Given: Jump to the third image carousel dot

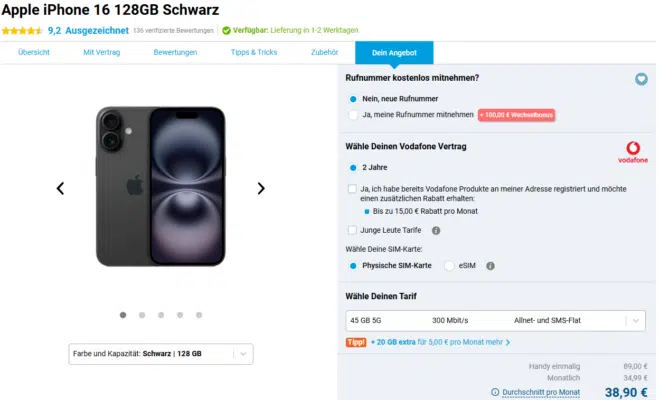Looking at the screenshot, I should [161, 314].
